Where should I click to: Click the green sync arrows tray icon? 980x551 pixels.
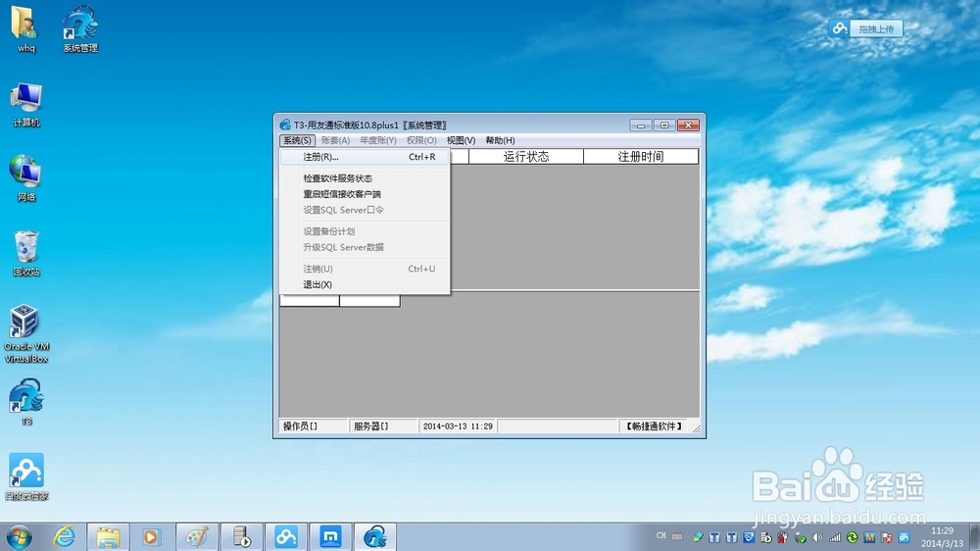coord(852,537)
